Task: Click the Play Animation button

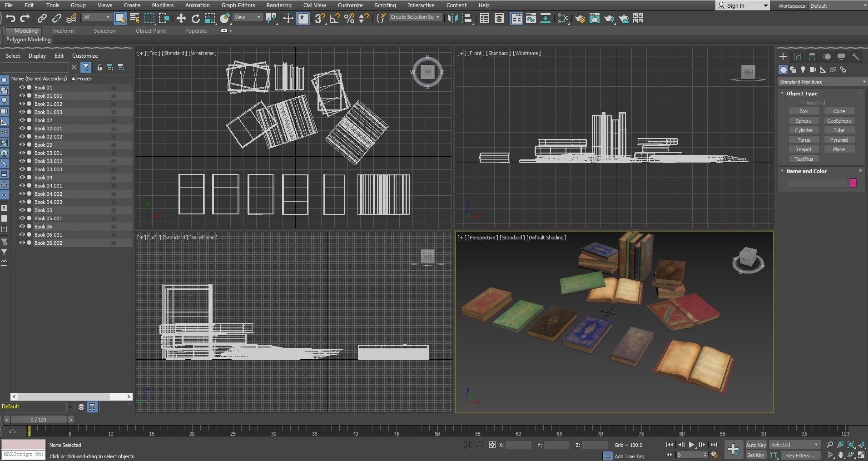Action: pyautogui.click(x=691, y=445)
